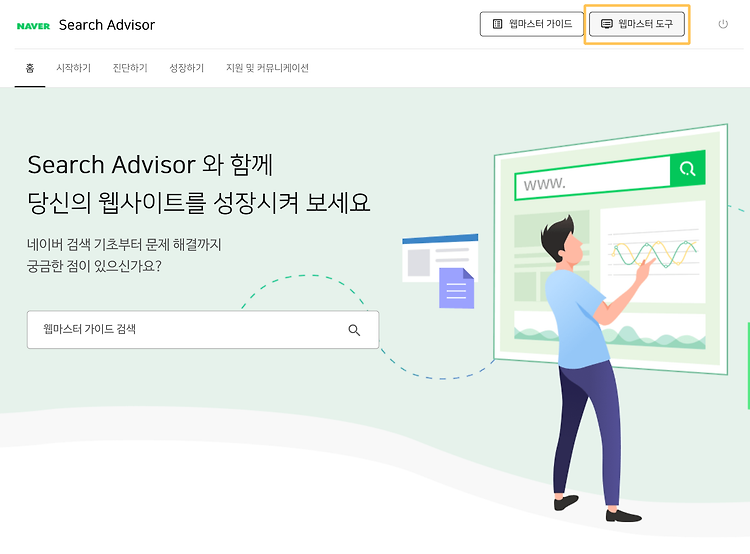Click the 웹마스터 도구 chat icon
The height and width of the screenshot is (554, 750).
click(607, 24)
